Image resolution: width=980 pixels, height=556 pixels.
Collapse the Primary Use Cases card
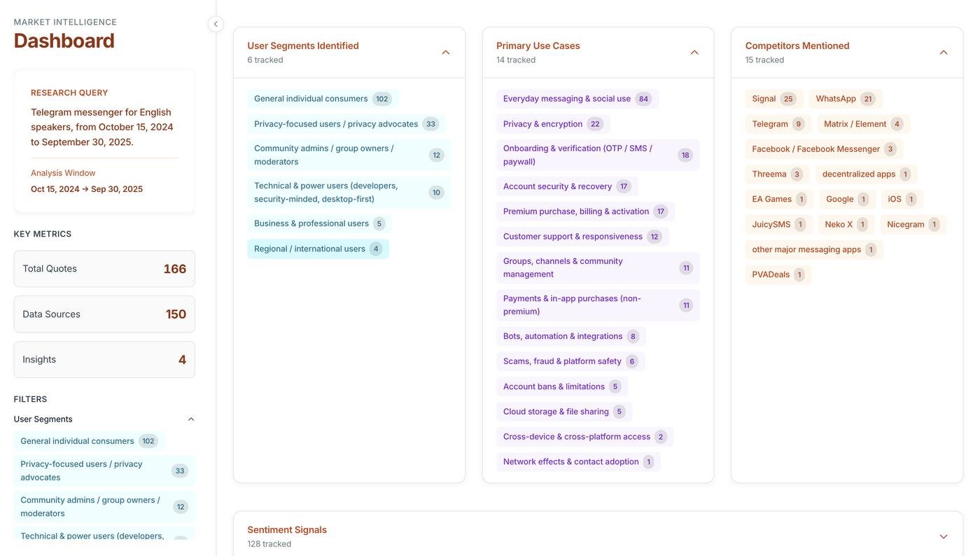click(x=694, y=53)
